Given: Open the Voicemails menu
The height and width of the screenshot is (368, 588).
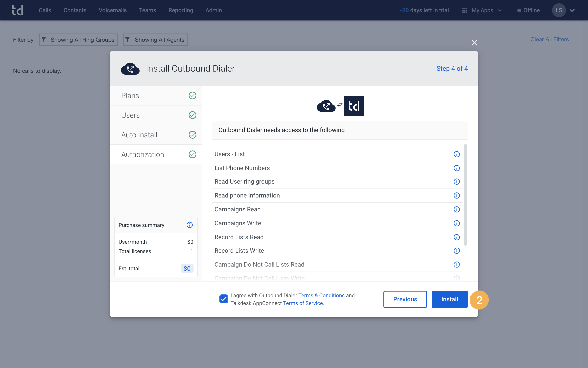Looking at the screenshot, I should tap(112, 10).
